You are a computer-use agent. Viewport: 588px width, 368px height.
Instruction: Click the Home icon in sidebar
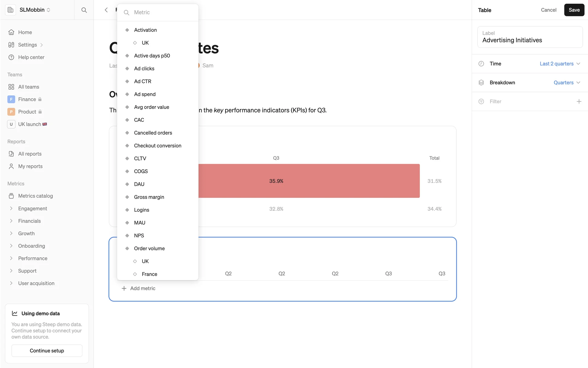[11, 32]
